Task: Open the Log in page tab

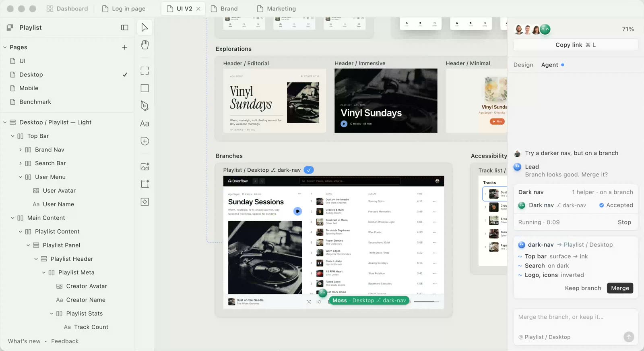Action: [x=124, y=9]
